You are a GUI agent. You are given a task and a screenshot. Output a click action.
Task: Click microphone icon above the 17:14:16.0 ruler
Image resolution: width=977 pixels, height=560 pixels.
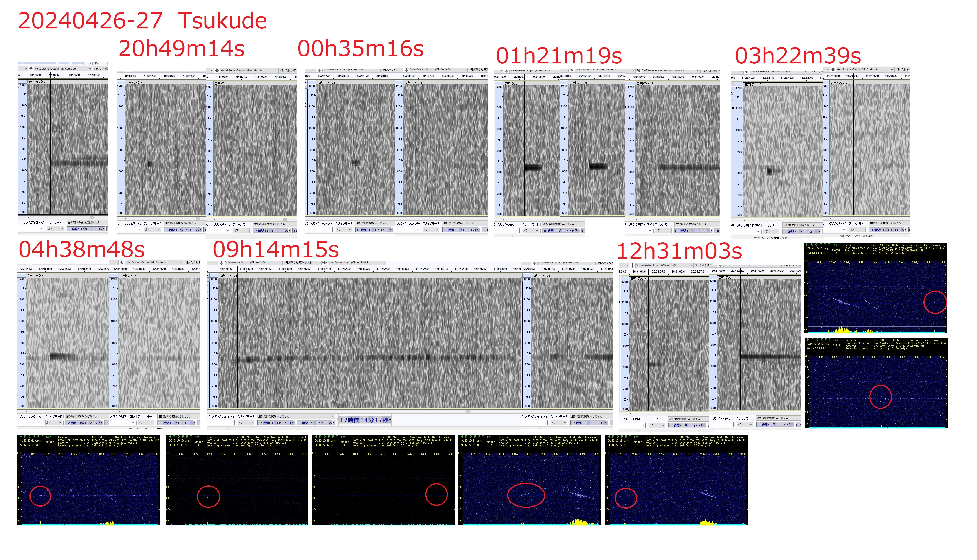(221, 263)
